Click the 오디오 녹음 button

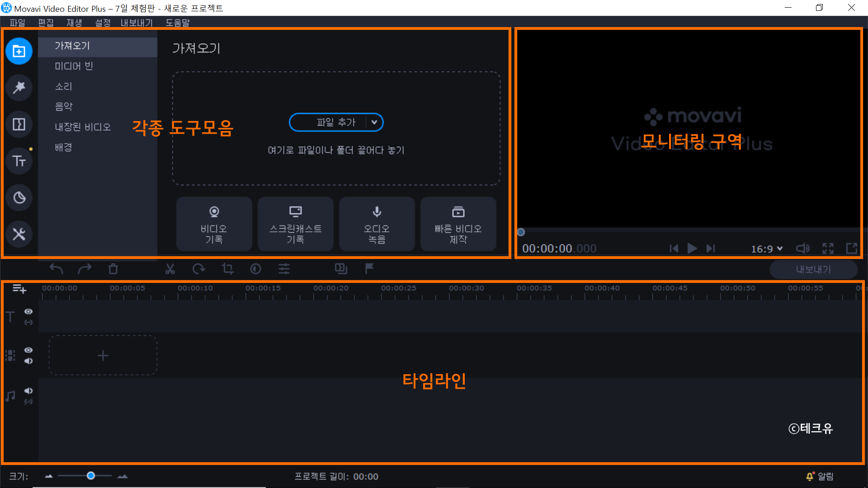click(377, 224)
